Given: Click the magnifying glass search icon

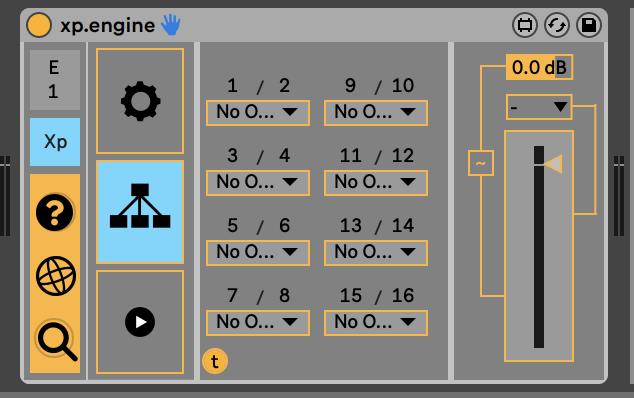Looking at the screenshot, I should coord(56,340).
